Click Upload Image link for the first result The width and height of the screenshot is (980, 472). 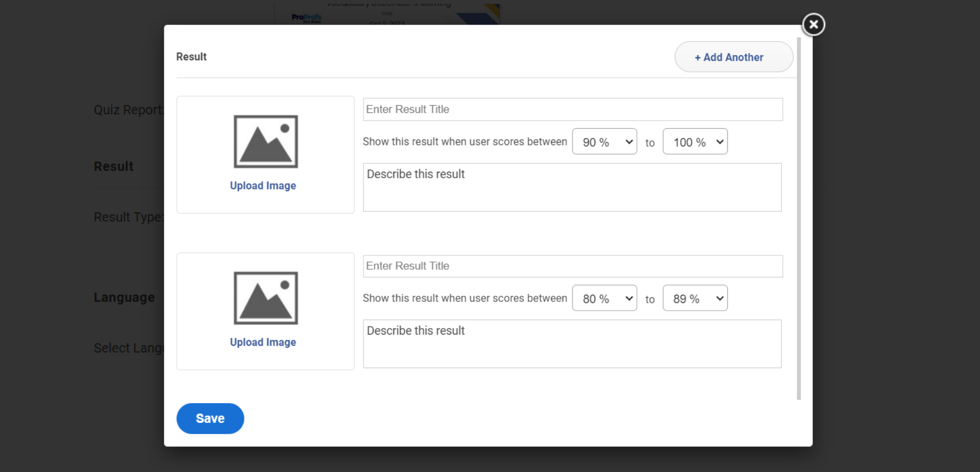tap(263, 186)
